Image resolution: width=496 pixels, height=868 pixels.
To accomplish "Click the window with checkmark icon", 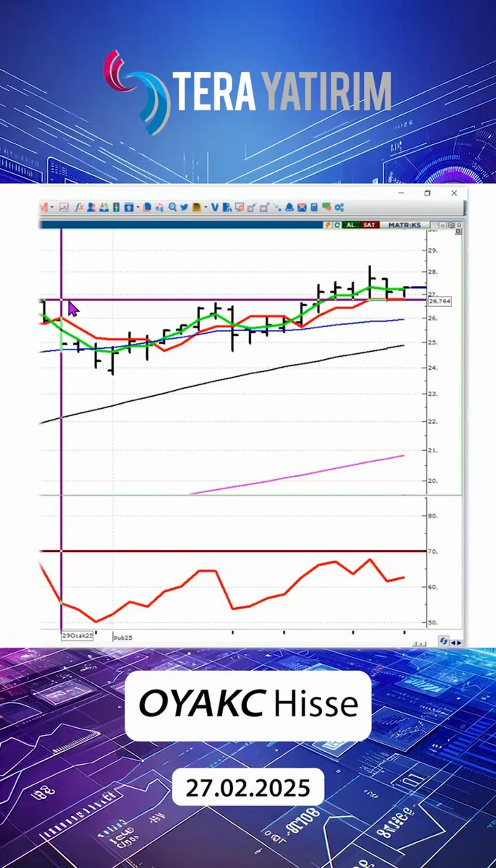I will (x=252, y=208).
